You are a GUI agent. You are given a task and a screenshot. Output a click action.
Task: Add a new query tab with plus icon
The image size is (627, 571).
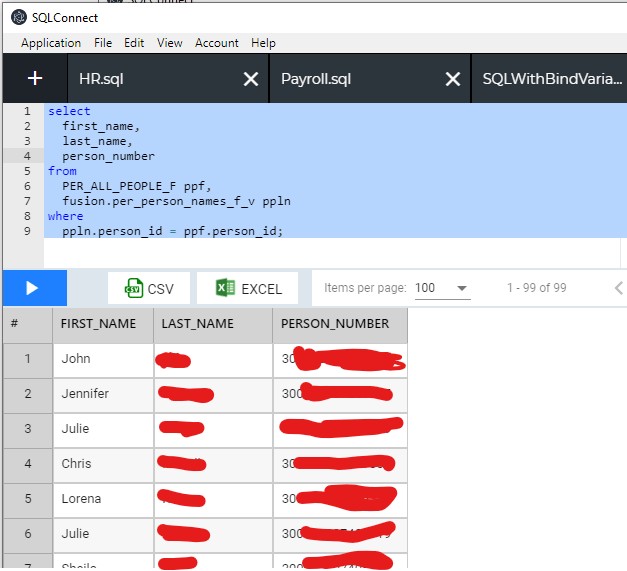(35, 78)
